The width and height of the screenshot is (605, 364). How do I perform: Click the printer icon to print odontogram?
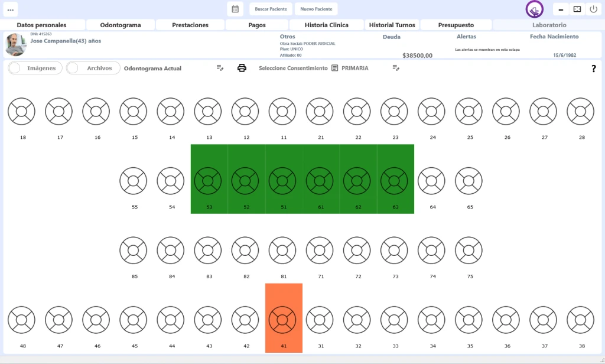coord(242,68)
